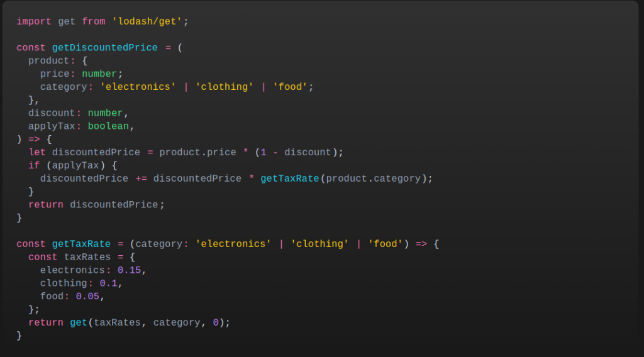This screenshot has height=357, width=644.
Task: Click the 'import' keyword on first line
Action: pyautogui.click(x=34, y=21)
